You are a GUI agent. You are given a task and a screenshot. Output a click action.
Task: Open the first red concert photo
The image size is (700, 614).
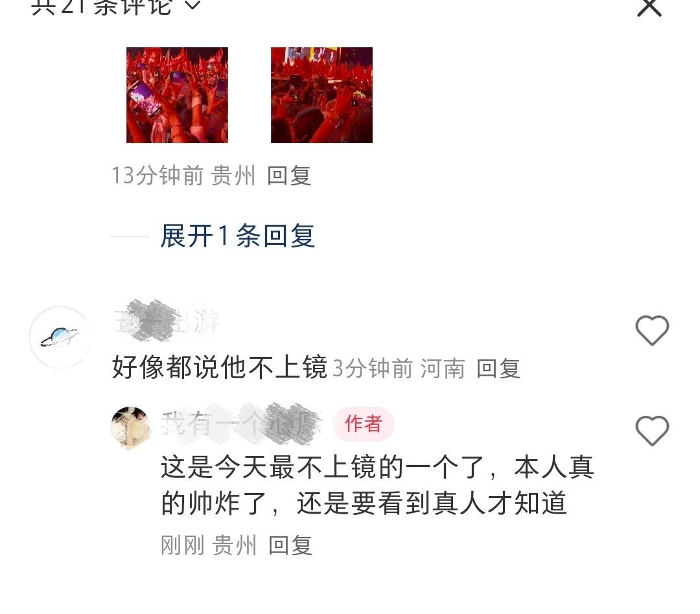[177, 95]
